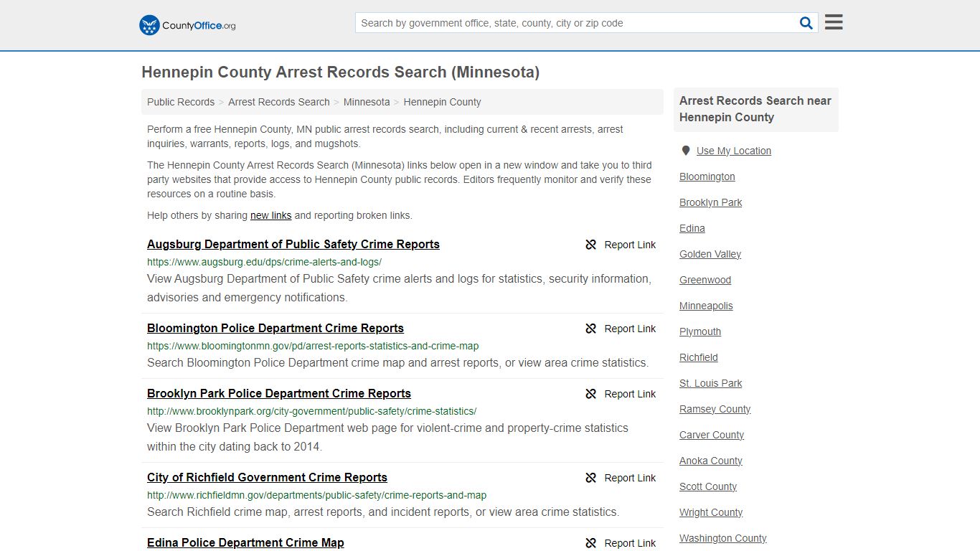The height and width of the screenshot is (551, 980).
Task: Click Report Link text for Bloomington entry
Action: 630,329
